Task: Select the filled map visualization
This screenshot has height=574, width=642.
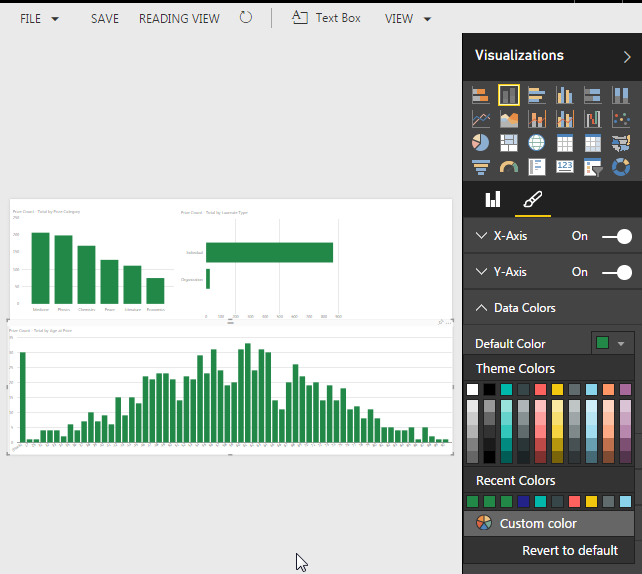Action: (621, 143)
